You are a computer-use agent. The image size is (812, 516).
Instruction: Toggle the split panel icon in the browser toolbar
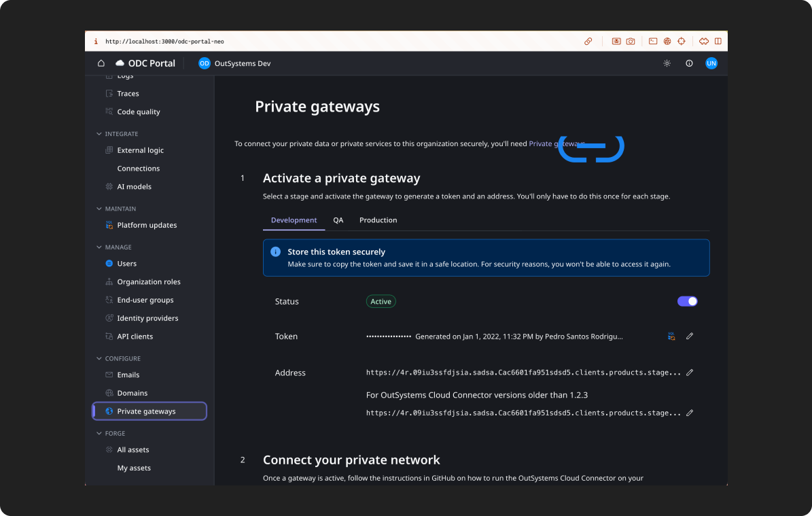[x=718, y=41]
